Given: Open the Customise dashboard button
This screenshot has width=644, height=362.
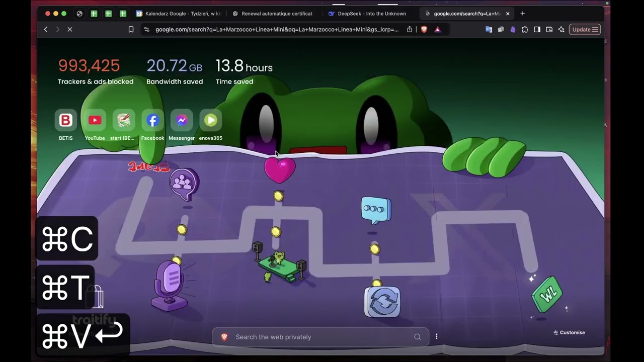Looking at the screenshot, I should pos(569,332).
